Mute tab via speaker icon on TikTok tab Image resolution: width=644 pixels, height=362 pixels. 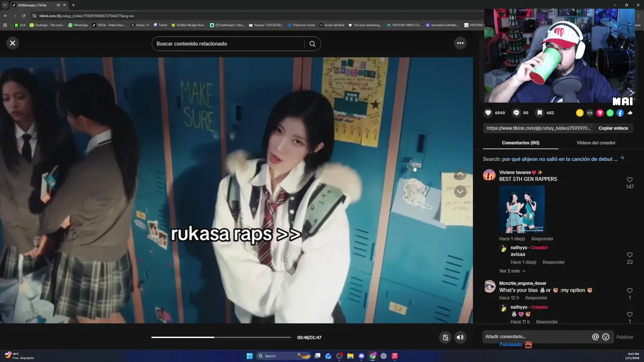point(58,5)
